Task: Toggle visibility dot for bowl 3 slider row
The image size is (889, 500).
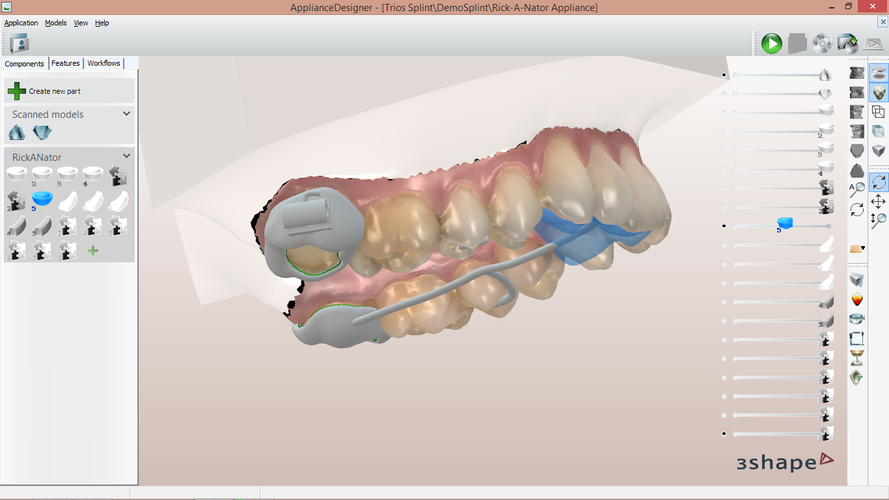Action: (724, 150)
